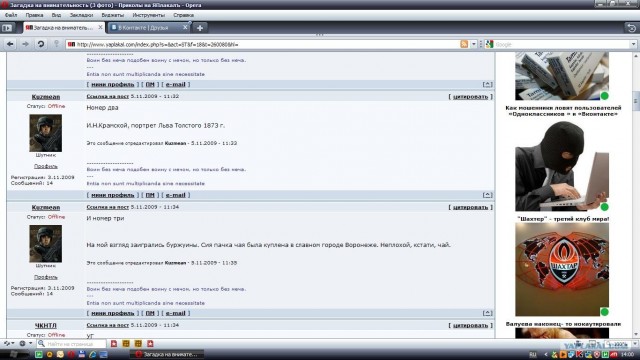Open the Шахтар club emblem ad image
Image resolution: width=640 pixels, height=360 pixels.
click(x=562, y=269)
